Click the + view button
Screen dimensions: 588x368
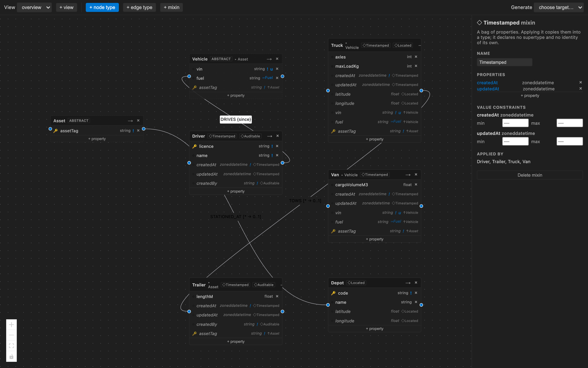[x=66, y=7]
